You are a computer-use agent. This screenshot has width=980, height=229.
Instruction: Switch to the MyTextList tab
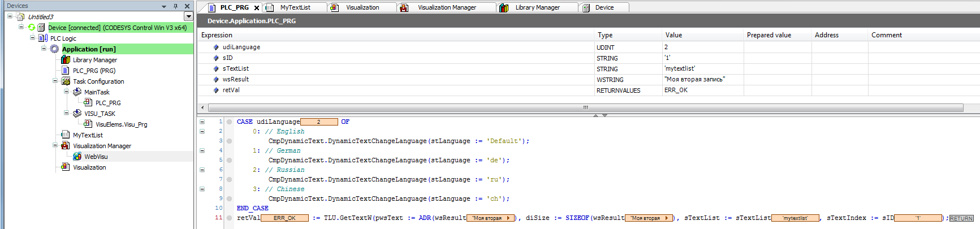pyautogui.click(x=295, y=7)
